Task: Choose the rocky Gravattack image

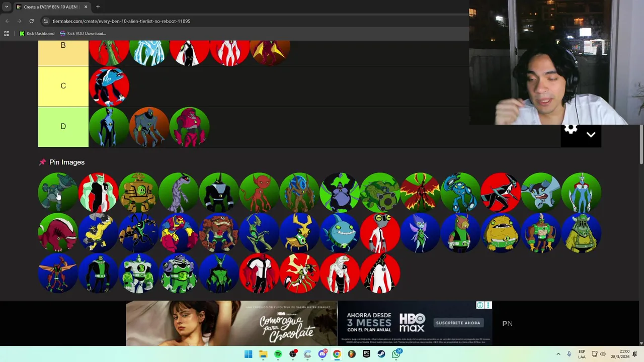Action: coord(219,232)
